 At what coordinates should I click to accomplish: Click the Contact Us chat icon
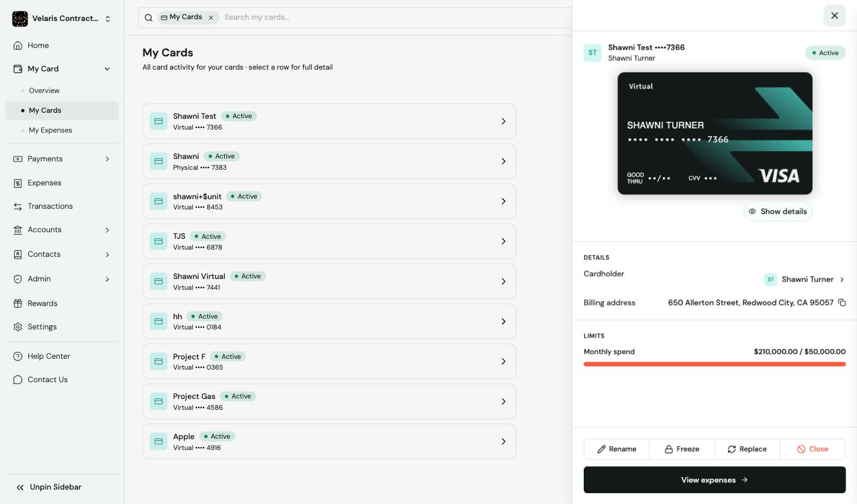(x=18, y=380)
